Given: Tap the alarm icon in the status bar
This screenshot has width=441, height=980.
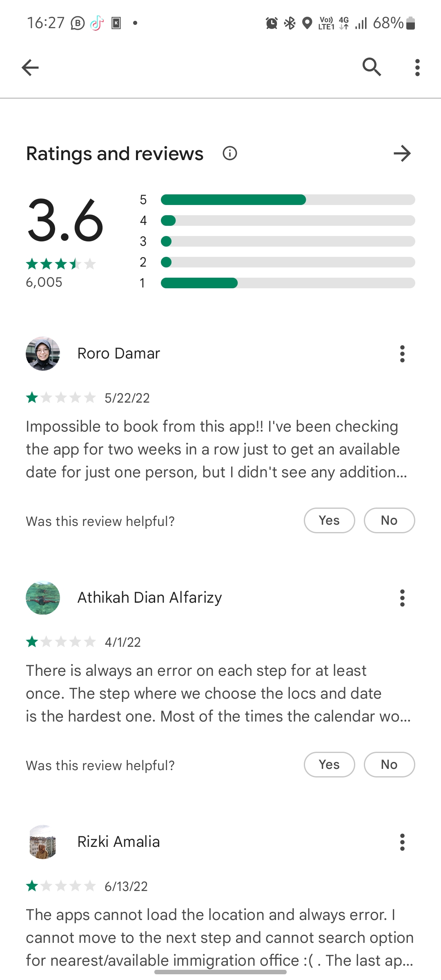Looking at the screenshot, I should point(272,23).
